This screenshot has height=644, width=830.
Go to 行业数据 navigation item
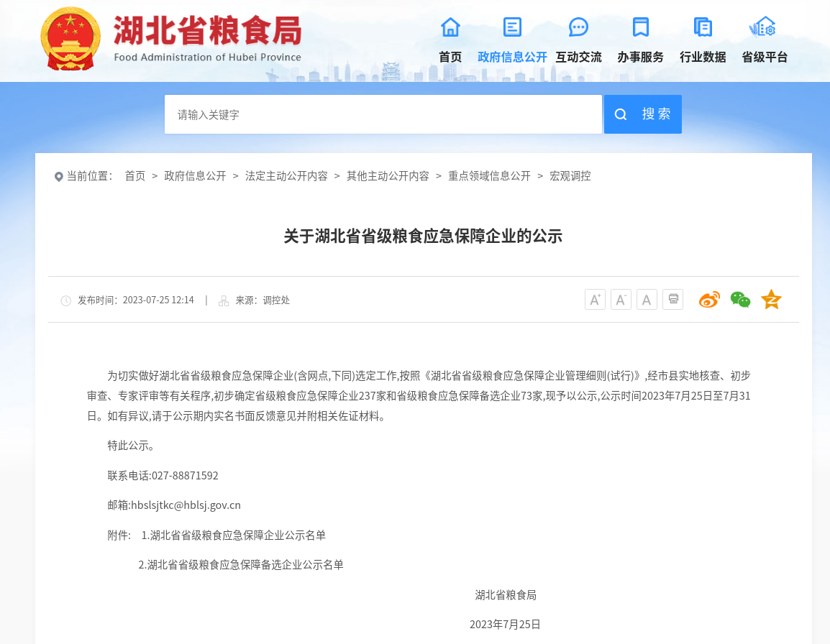point(703,57)
